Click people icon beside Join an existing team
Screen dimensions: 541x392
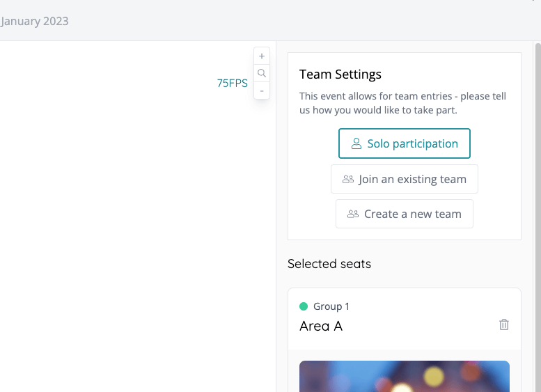tap(348, 179)
